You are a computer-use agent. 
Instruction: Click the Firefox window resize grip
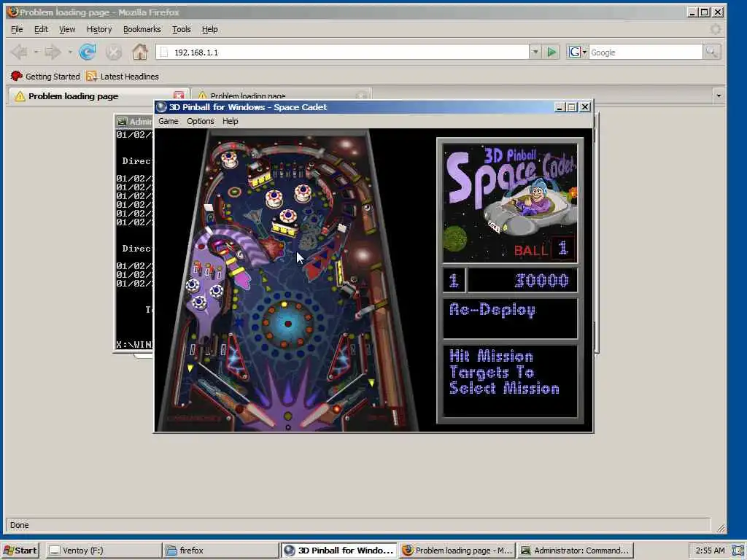721,528
